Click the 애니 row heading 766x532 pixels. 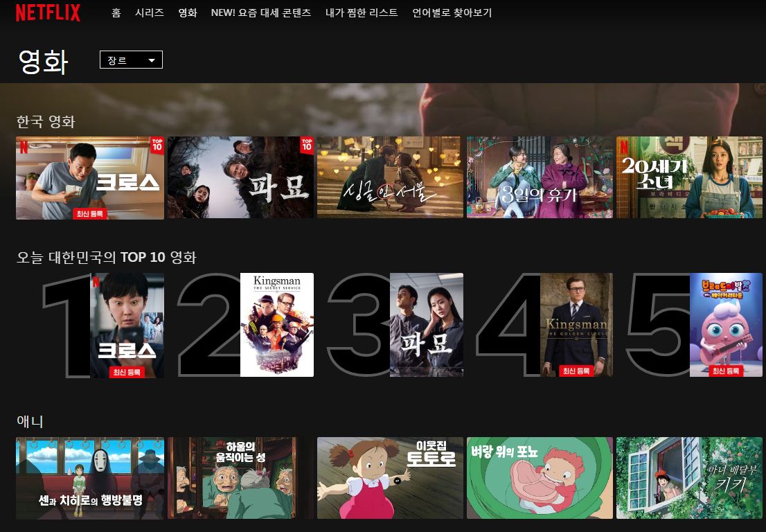point(30,421)
